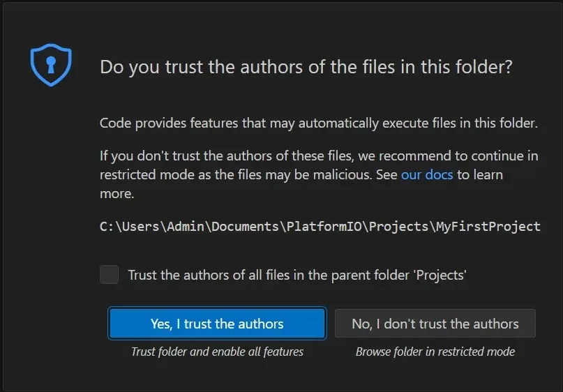
Task: Click the 'Browse folder in restricted mode' caption
Action: pyautogui.click(x=435, y=352)
